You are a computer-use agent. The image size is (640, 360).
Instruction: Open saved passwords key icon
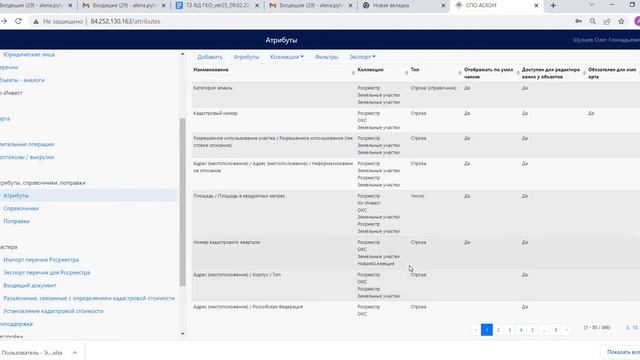point(578,21)
